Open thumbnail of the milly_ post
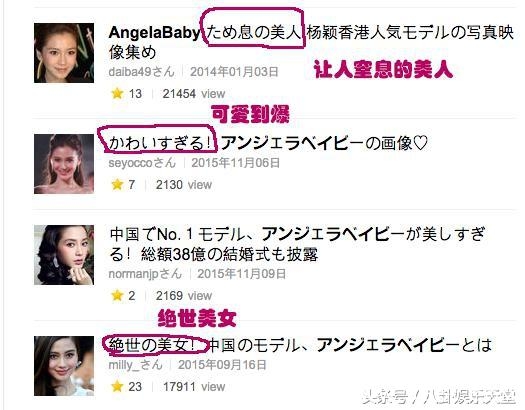Image resolution: width=525 pixels, height=410 pixels. (x=64, y=366)
